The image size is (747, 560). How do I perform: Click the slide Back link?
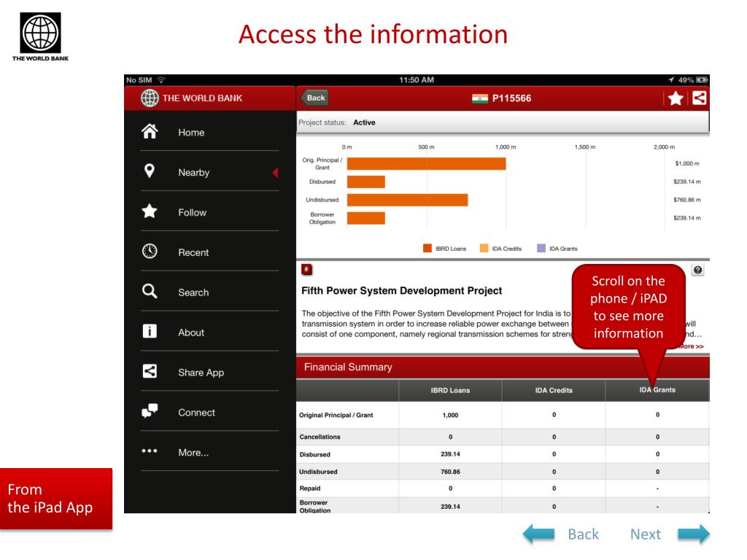pyautogui.click(x=583, y=534)
